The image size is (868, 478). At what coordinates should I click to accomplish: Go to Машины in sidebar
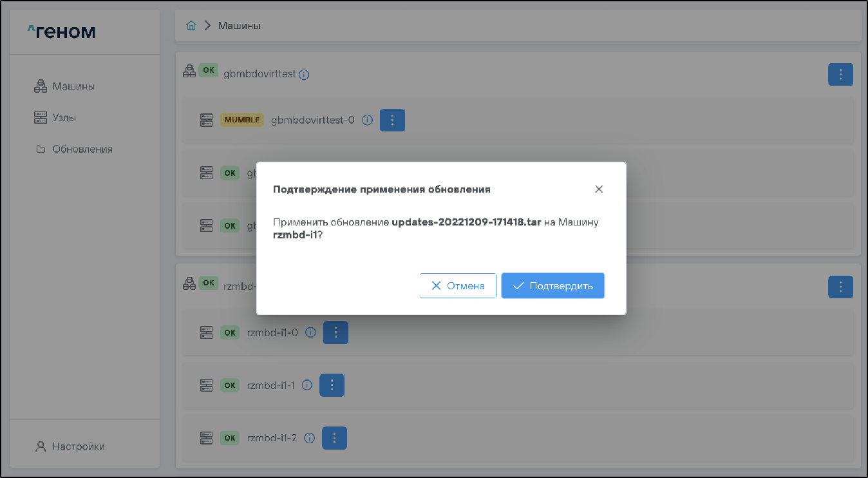click(x=73, y=86)
